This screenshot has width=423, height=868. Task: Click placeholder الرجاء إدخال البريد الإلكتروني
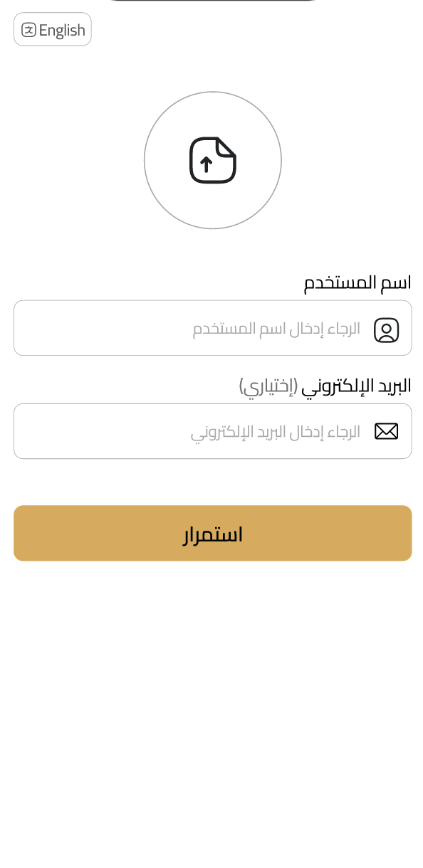point(276,432)
